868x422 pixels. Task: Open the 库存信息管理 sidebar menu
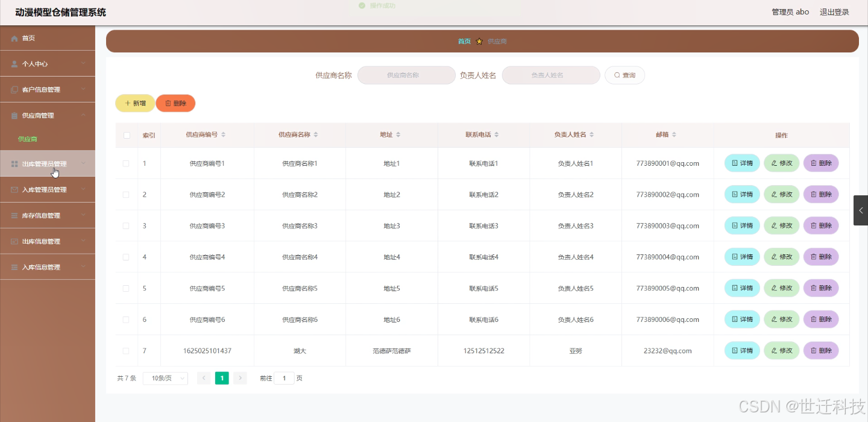(x=48, y=215)
